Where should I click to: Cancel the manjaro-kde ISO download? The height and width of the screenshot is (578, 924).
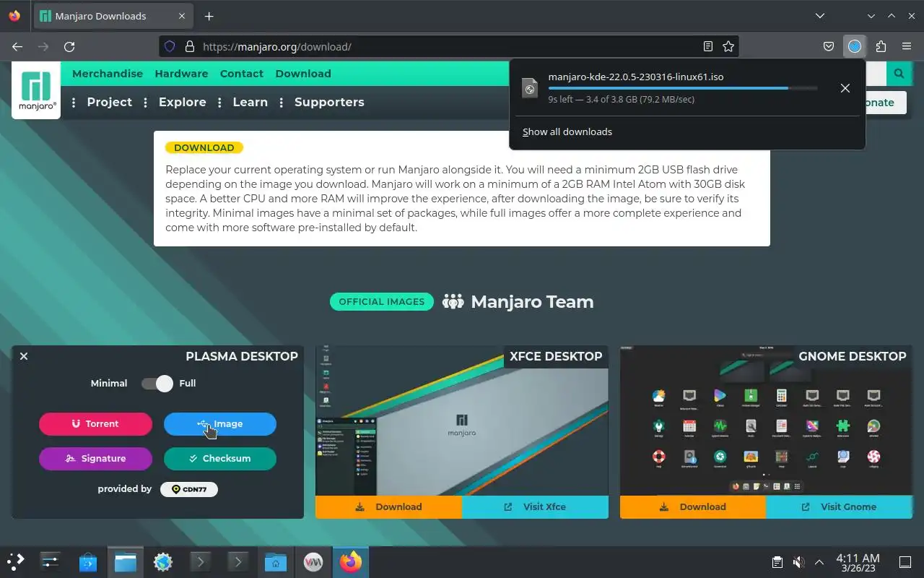point(845,88)
